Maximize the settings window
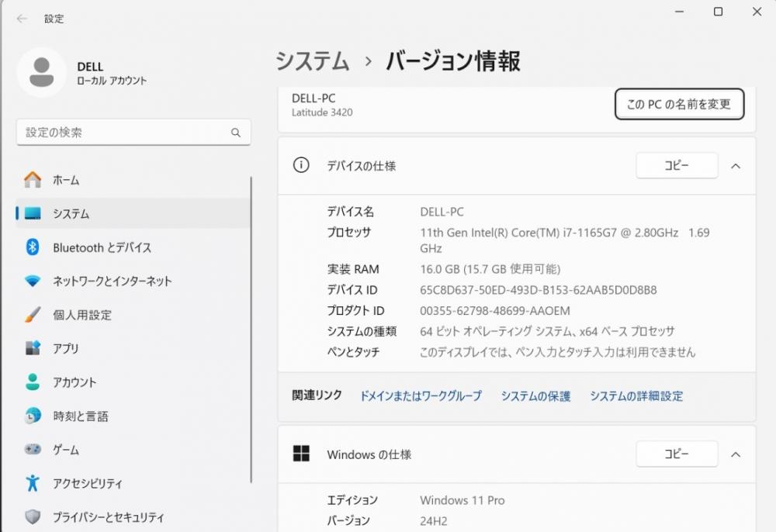Viewport: 776px width, 532px height. (718, 12)
